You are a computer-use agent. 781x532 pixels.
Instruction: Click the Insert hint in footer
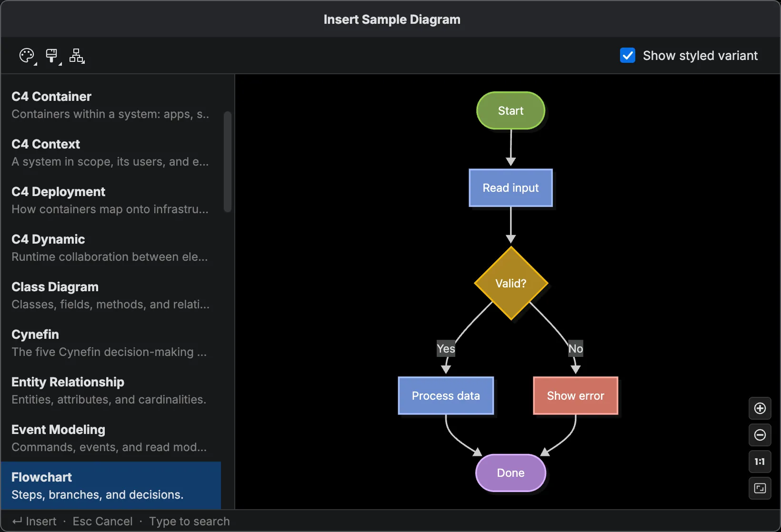[34, 522]
